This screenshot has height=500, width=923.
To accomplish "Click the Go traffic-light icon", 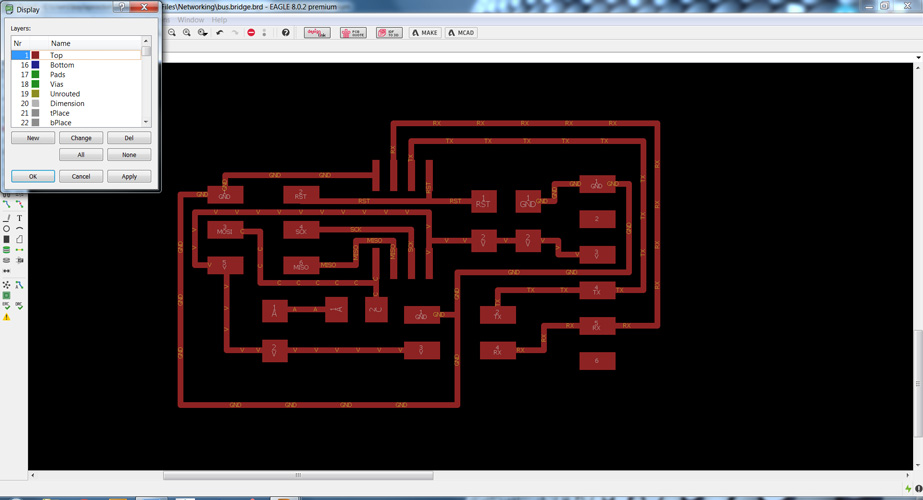I will pyautogui.click(x=264, y=32).
